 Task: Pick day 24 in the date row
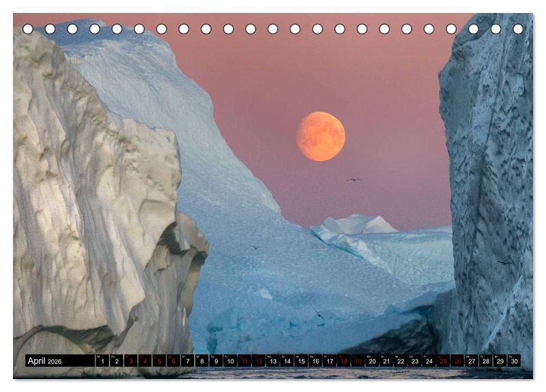click(x=429, y=361)
